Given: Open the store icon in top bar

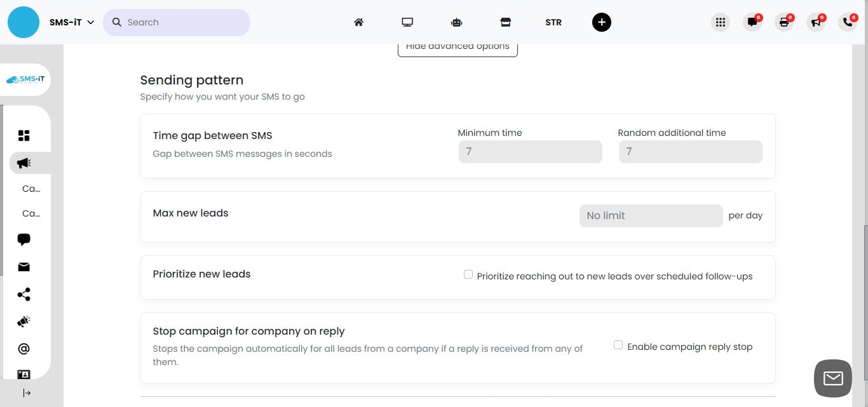Looking at the screenshot, I should 505,22.
